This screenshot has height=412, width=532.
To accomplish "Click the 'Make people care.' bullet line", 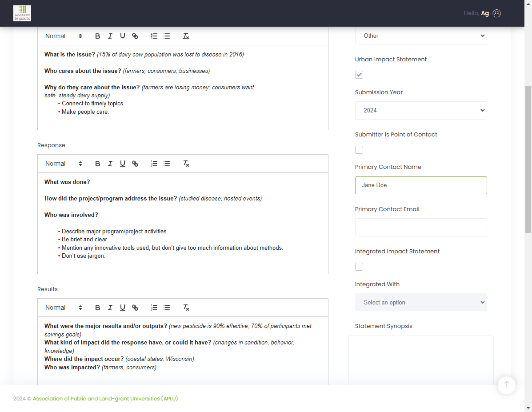I will (x=84, y=112).
